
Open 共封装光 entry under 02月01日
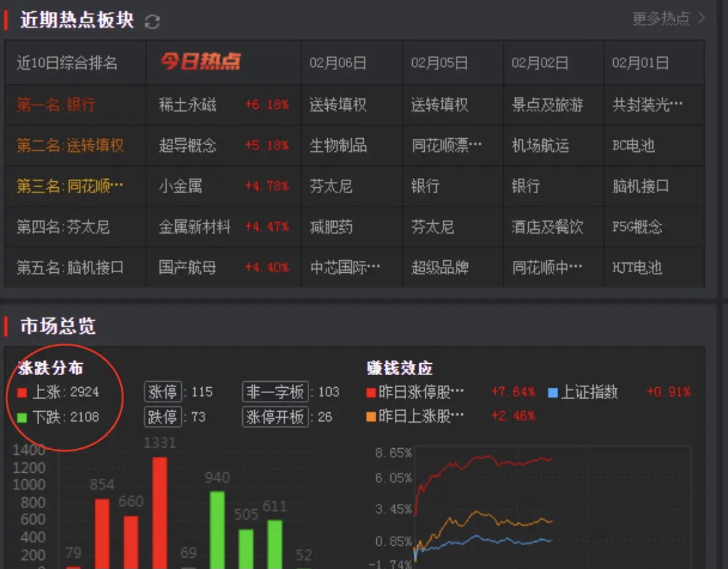(647, 104)
